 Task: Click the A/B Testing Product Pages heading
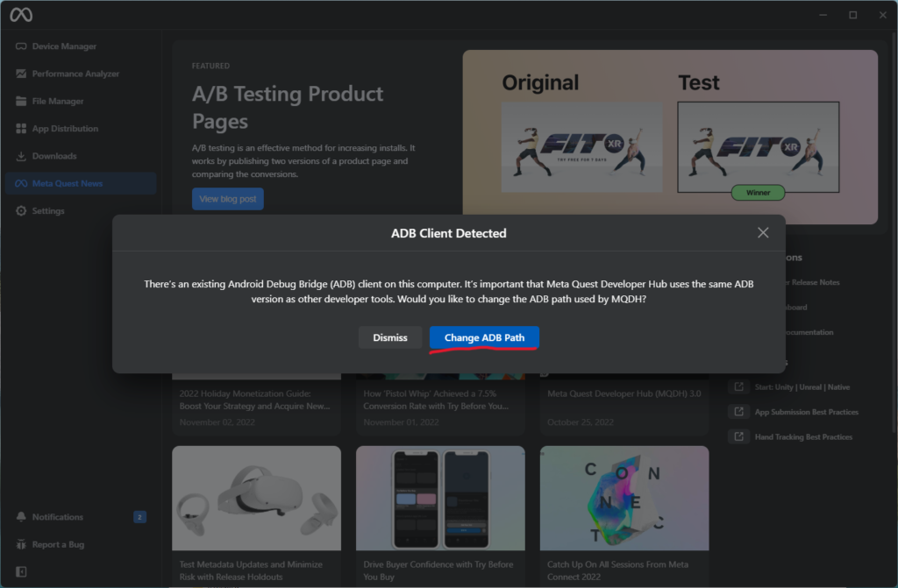pyautogui.click(x=288, y=108)
